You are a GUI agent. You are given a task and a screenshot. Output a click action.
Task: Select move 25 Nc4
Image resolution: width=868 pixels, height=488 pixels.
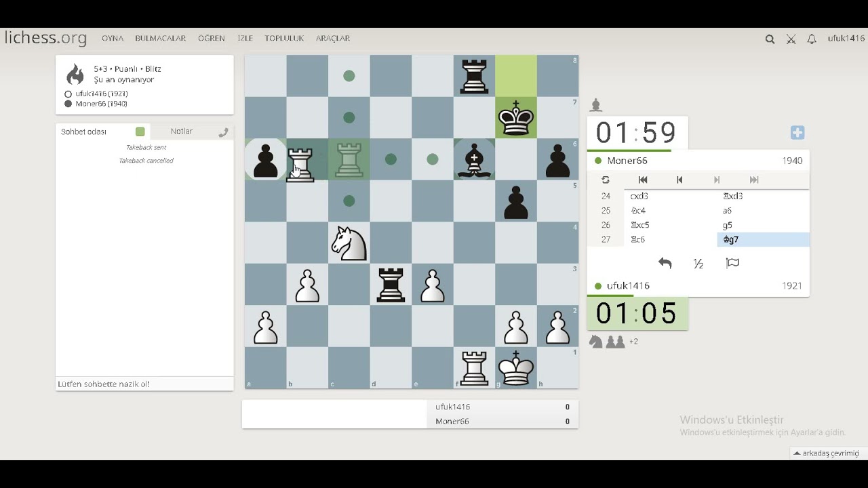(x=670, y=211)
